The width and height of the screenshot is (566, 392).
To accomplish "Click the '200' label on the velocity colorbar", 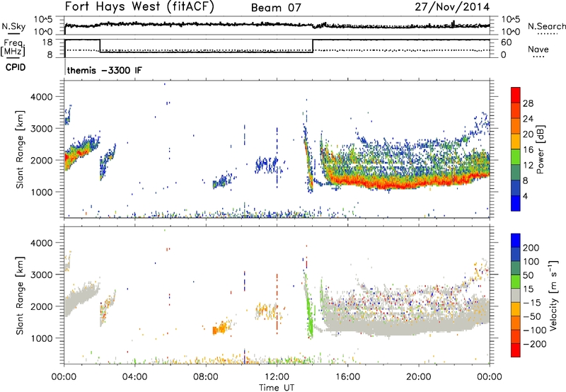I will click(x=531, y=248).
